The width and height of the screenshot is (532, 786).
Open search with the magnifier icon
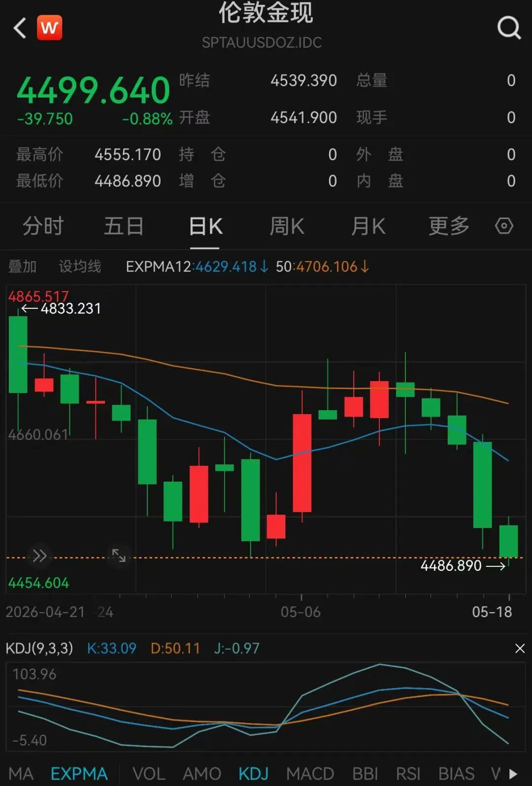click(509, 28)
